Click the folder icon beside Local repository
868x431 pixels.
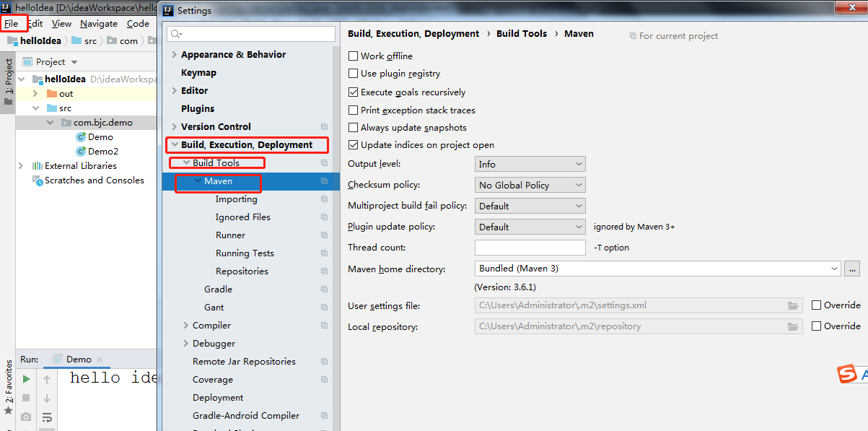(x=793, y=326)
